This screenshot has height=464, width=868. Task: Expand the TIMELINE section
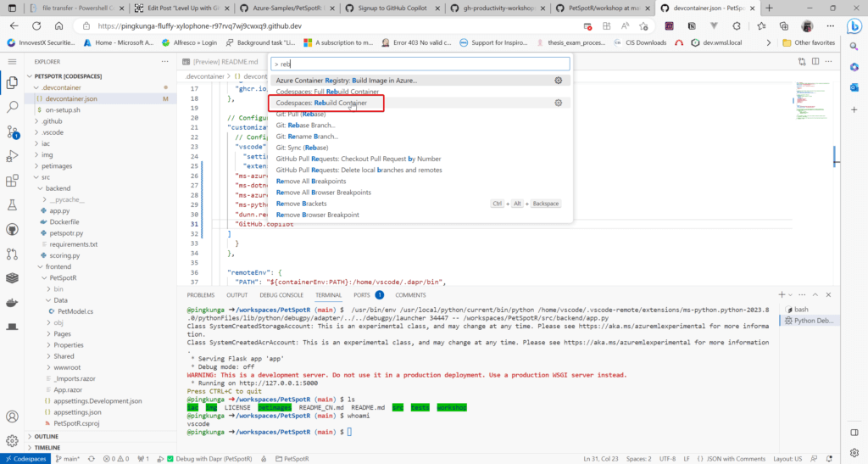47,447
